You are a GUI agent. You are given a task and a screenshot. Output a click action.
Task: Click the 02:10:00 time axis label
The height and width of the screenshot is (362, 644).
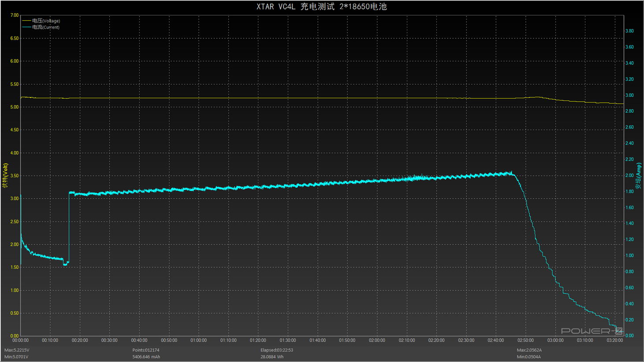pos(407,340)
